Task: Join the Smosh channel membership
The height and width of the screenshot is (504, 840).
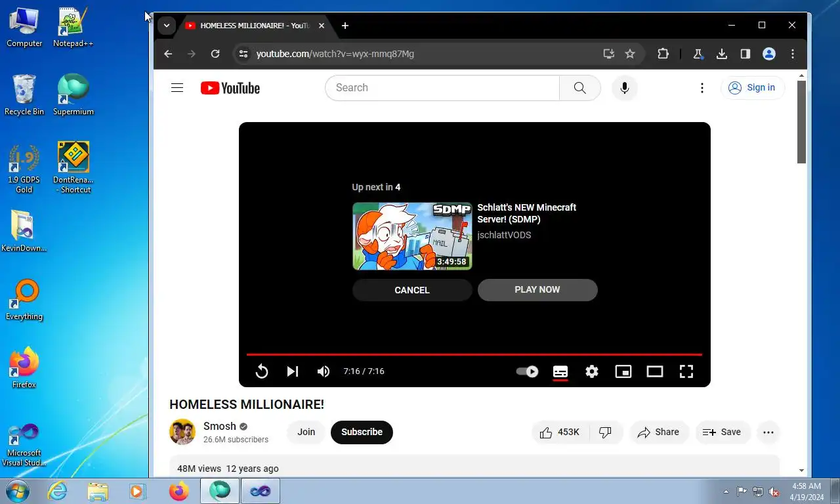Action: click(x=306, y=432)
